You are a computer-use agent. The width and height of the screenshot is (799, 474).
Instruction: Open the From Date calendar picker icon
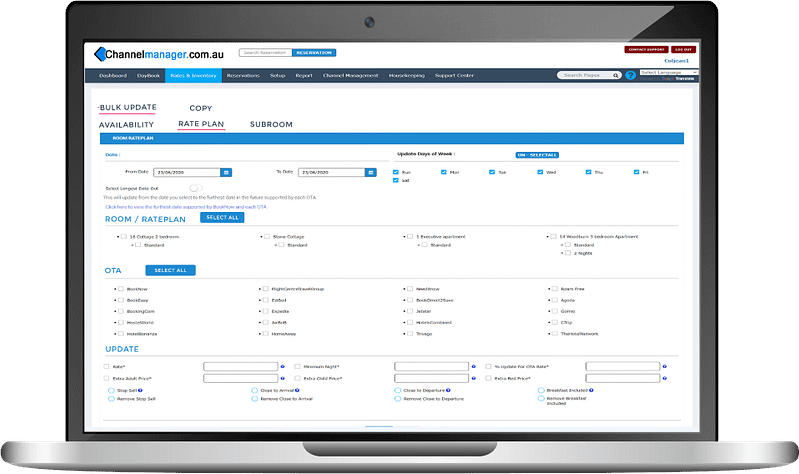[x=226, y=173]
